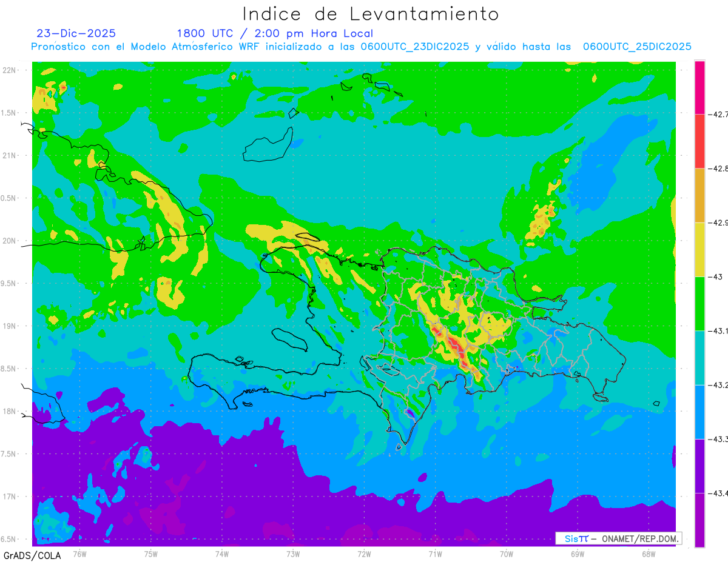Click the '-43.3' legend value
This screenshot has height=562, width=728.
pos(717,439)
